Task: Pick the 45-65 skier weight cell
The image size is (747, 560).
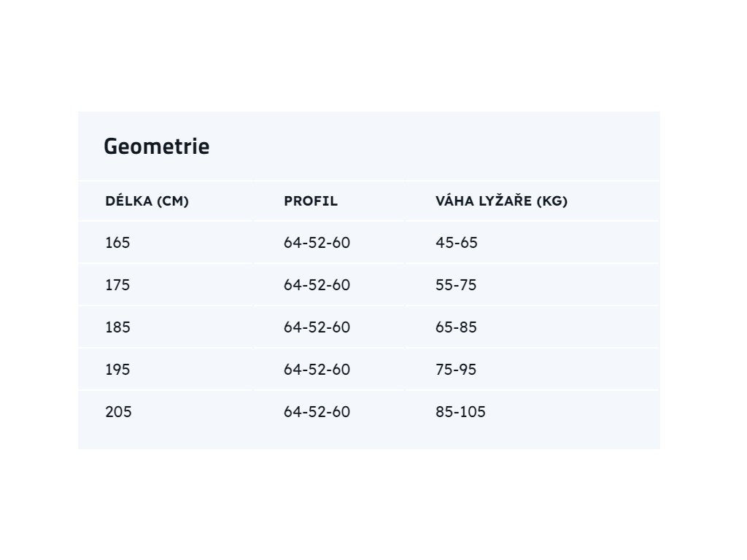Action: (457, 243)
